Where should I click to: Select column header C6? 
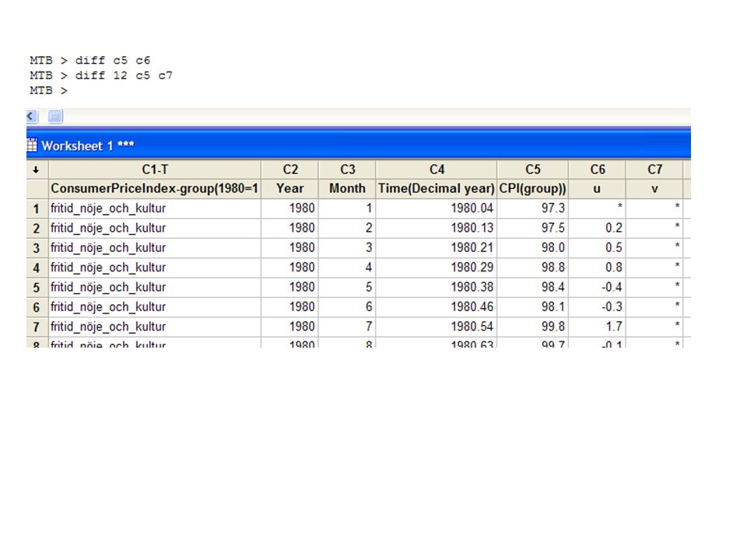pyautogui.click(x=597, y=170)
